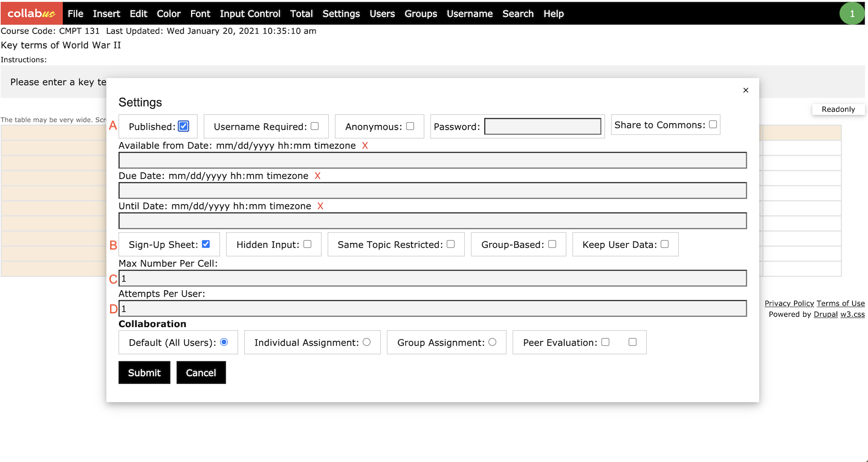Select Default (All Users) radio button
Image resolution: width=868 pixels, height=462 pixels.
(x=224, y=342)
